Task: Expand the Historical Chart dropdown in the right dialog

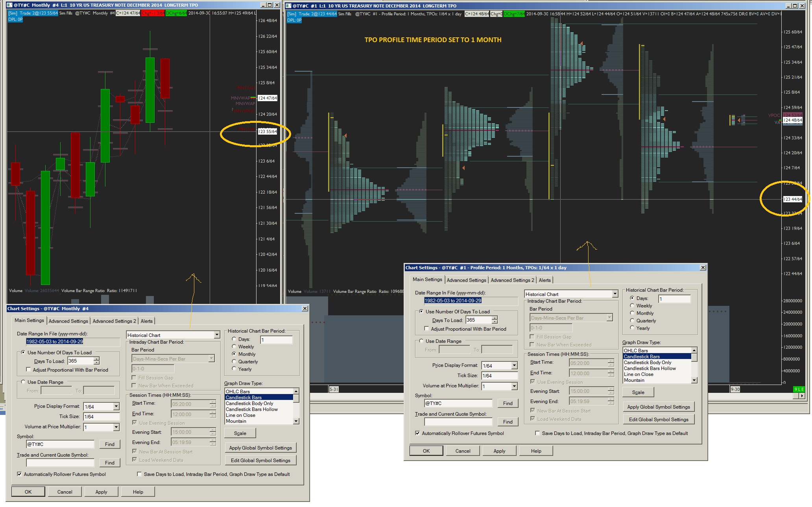Action: tap(615, 294)
